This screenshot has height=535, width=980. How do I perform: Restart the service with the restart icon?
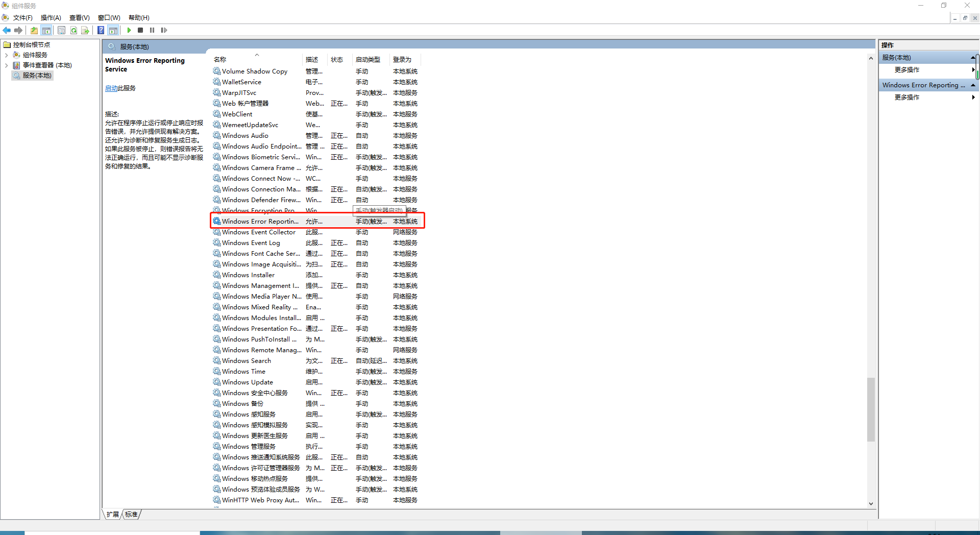click(164, 30)
